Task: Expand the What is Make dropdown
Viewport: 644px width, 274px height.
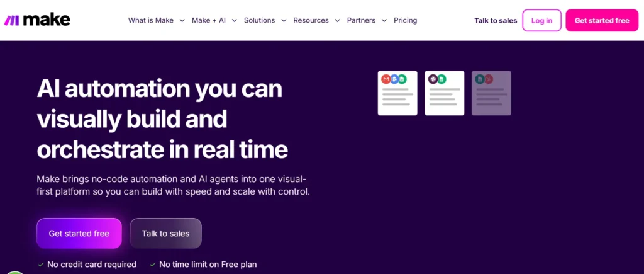Action: (x=156, y=20)
